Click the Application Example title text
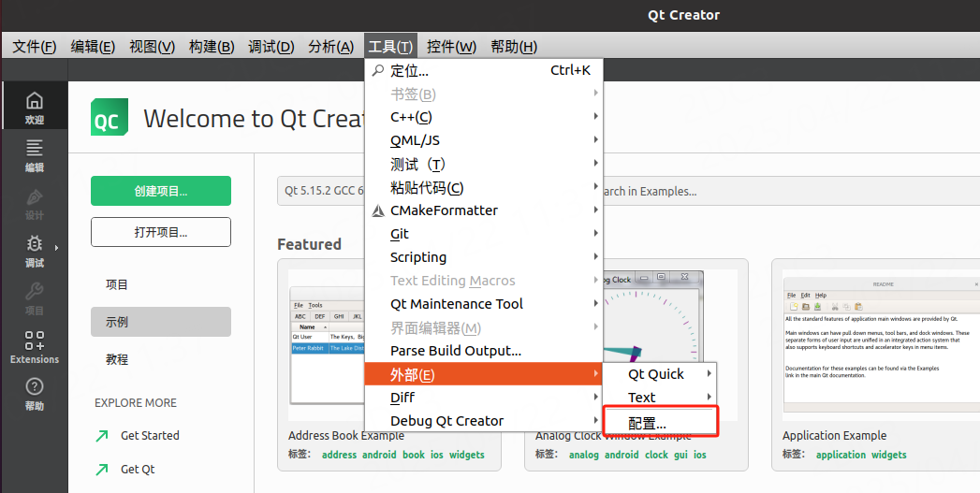The height and width of the screenshot is (493, 980). click(x=834, y=436)
